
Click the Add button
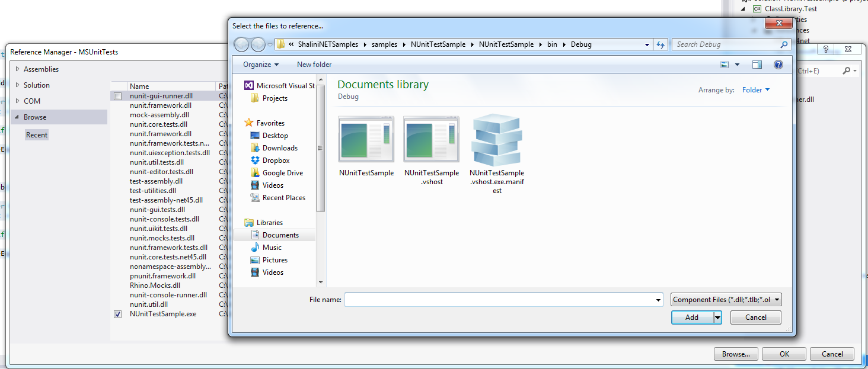[691, 317]
